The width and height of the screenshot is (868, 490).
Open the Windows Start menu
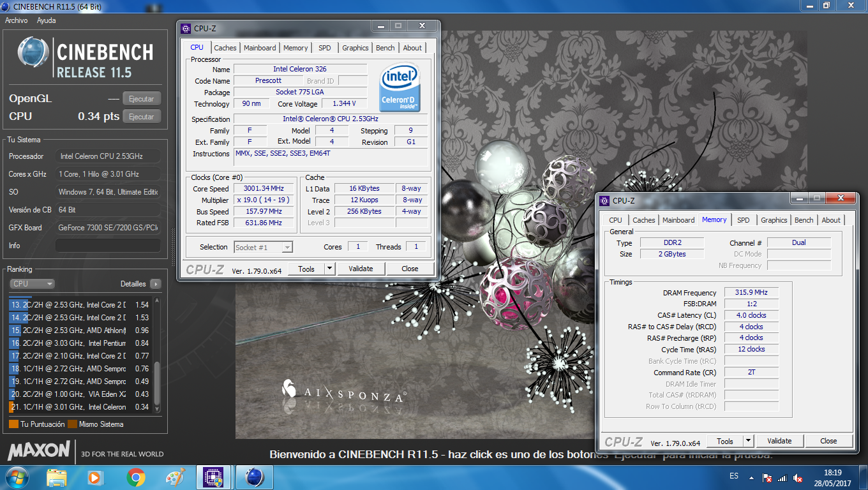[16, 477]
